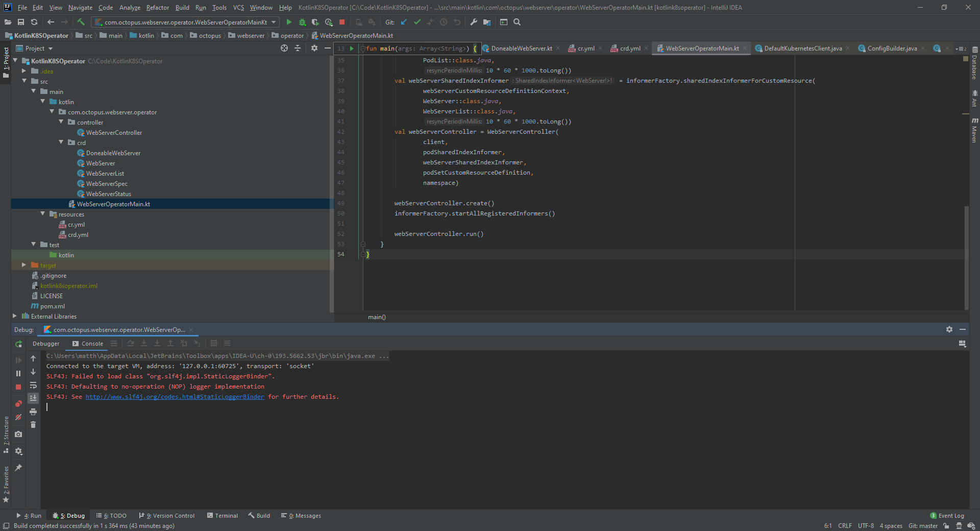Click the Build project hammer icon

81,22
